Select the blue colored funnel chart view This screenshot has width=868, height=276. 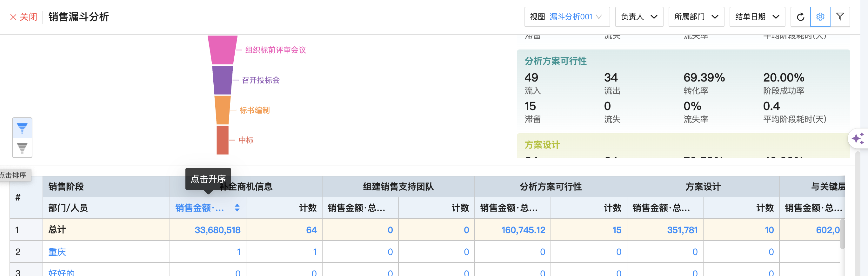22,128
